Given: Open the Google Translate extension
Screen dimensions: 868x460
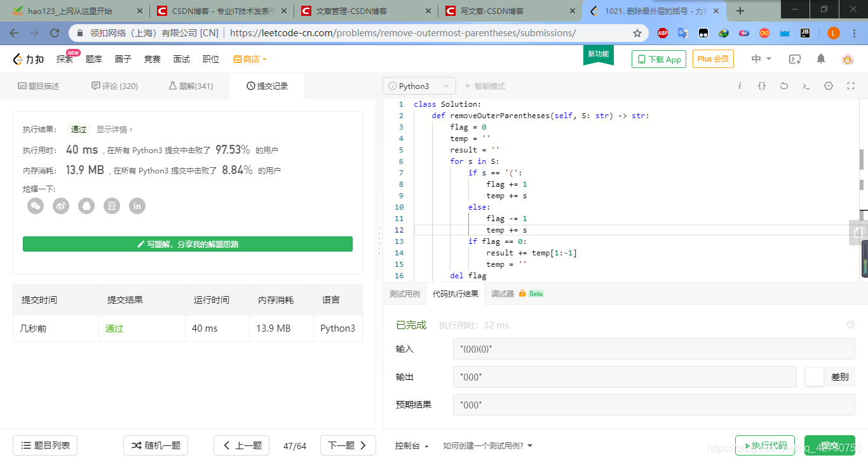Looking at the screenshot, I should coord(683,33).
